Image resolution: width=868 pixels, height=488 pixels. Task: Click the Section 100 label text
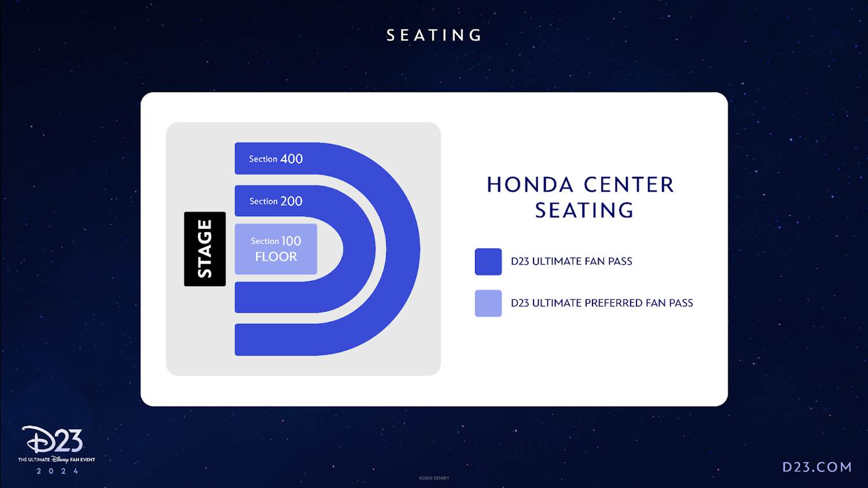[x=275, y=241]
